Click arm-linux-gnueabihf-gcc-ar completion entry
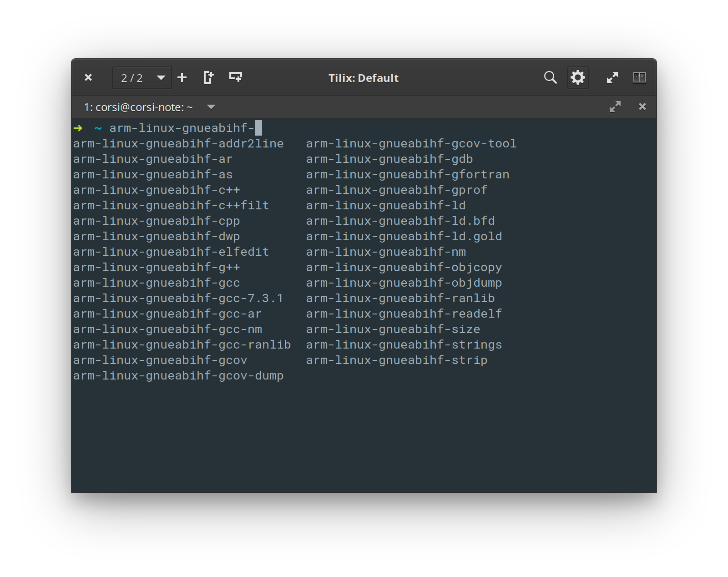Image resolution: width=728 pixels, height=577 pixels. (167, 314)
